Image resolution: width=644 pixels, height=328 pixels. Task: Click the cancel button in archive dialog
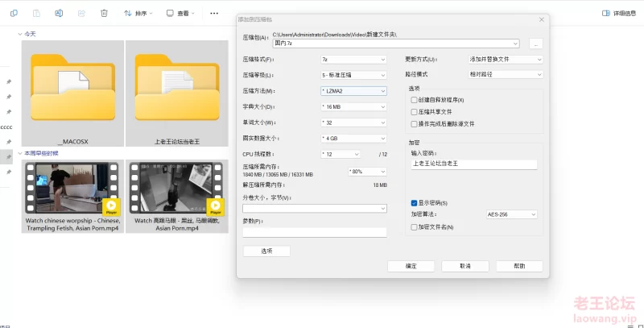(464, 266)
